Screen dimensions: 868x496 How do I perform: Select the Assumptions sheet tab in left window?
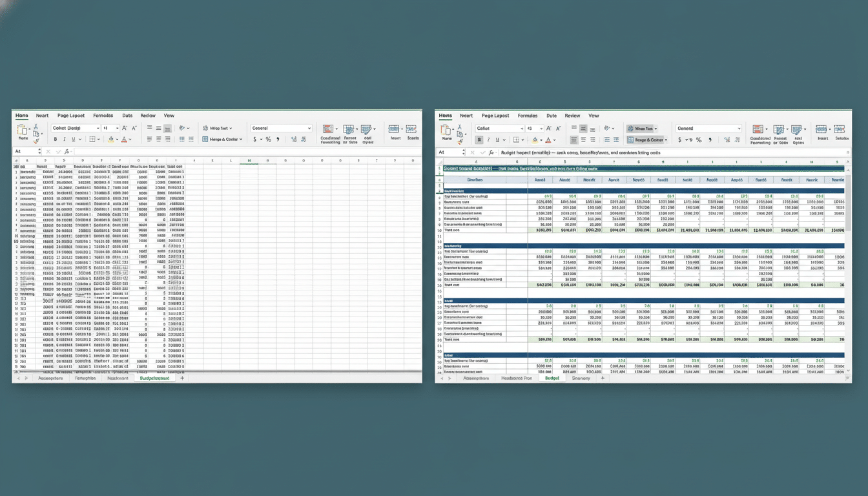tap(50, 378)
